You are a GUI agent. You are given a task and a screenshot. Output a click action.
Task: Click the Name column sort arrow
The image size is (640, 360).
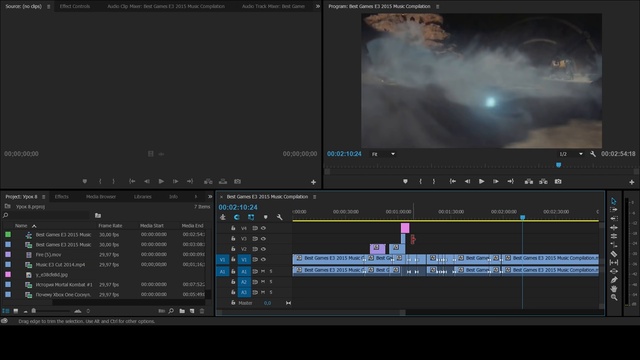tap(34, 226)
